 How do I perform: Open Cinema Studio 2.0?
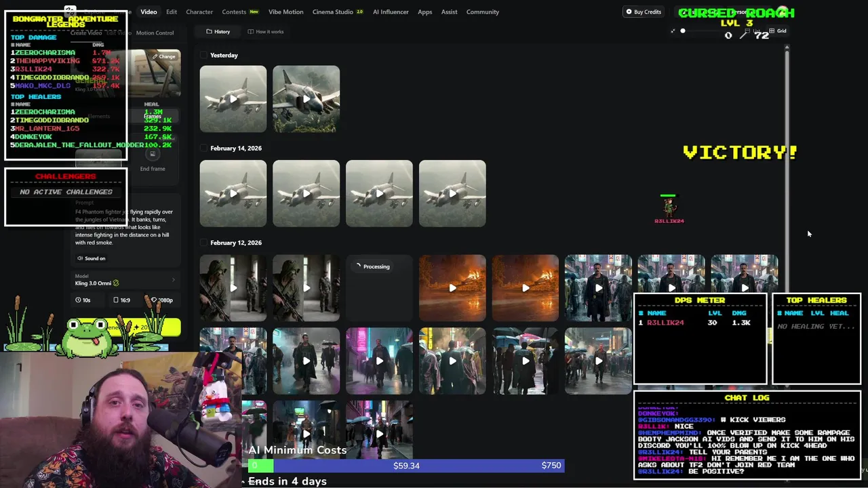[338, 12]
